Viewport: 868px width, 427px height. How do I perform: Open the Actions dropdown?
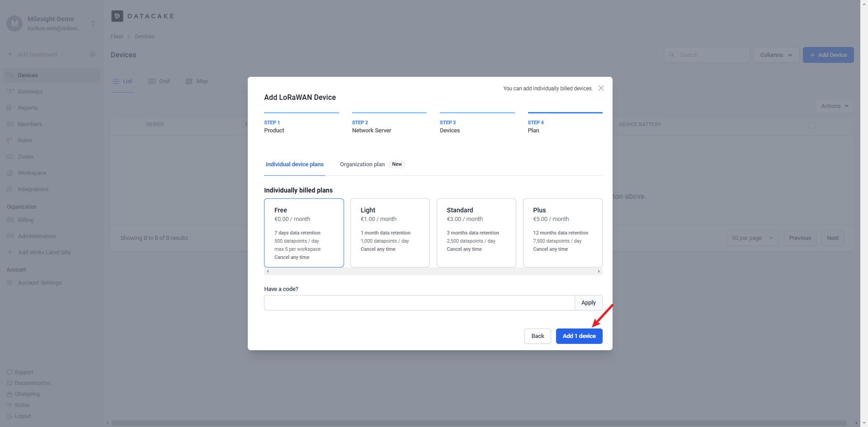pyautogui.click(x=834, y=106)
